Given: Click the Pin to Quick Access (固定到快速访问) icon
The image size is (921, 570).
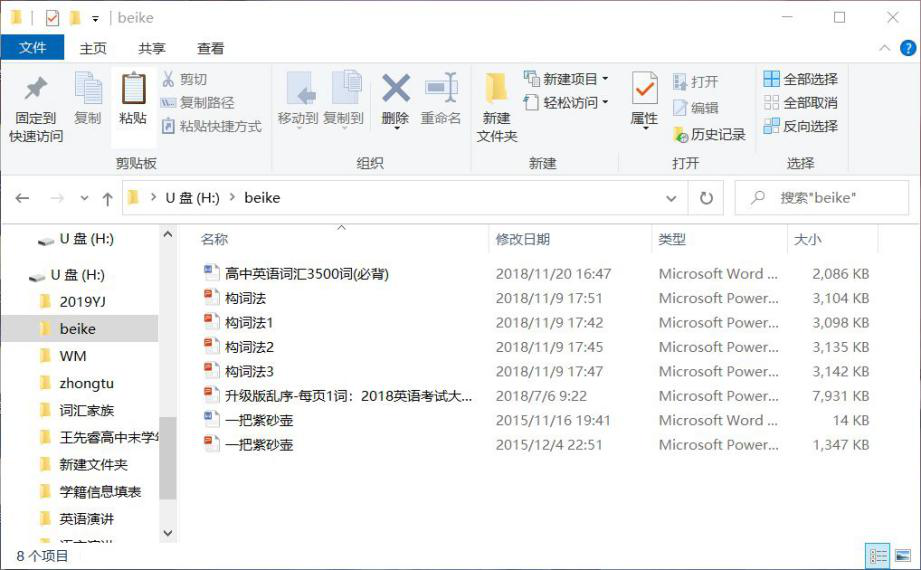Looking at the screenshot, I should (x=36, y=90).
